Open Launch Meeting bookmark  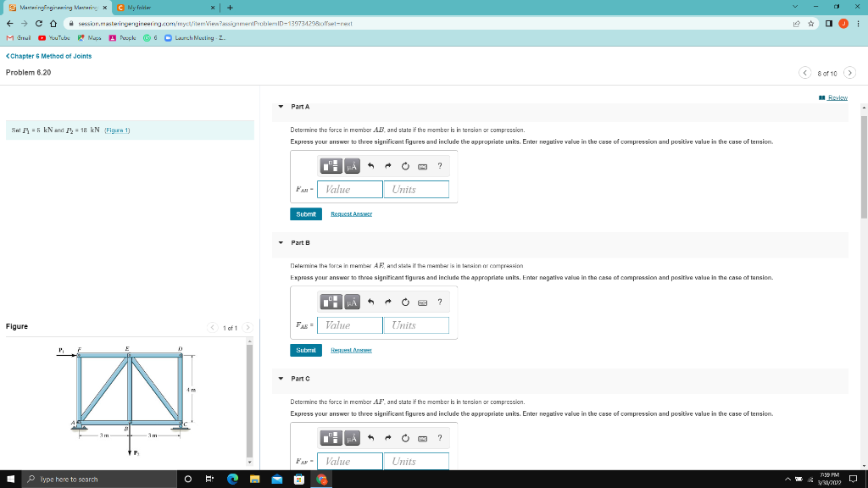tap(196, 37)
